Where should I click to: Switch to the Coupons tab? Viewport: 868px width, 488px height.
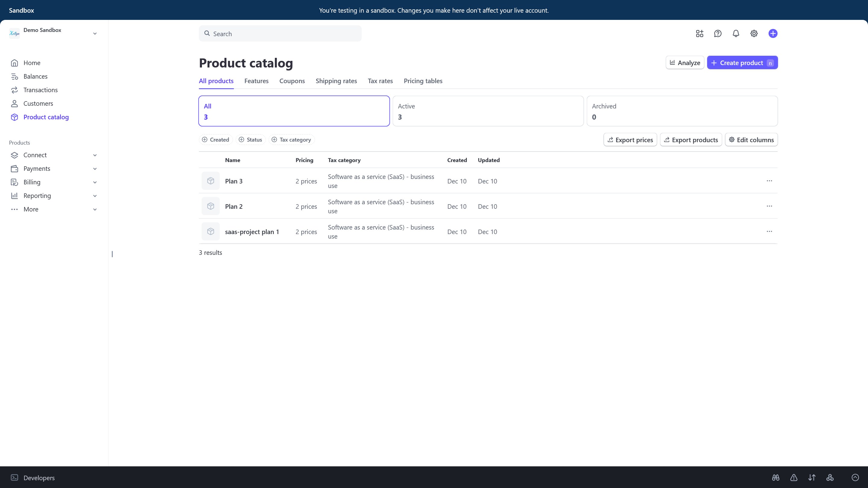point(292,81)
